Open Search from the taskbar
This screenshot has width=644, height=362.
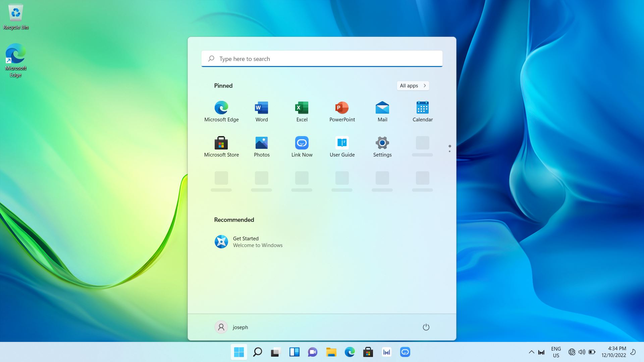tap(257, 352)
